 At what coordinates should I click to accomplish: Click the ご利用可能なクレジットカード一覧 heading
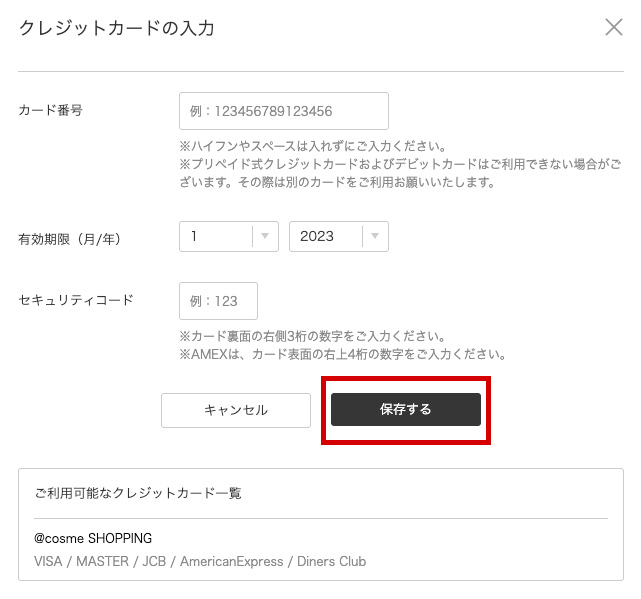tap(138, 493)
